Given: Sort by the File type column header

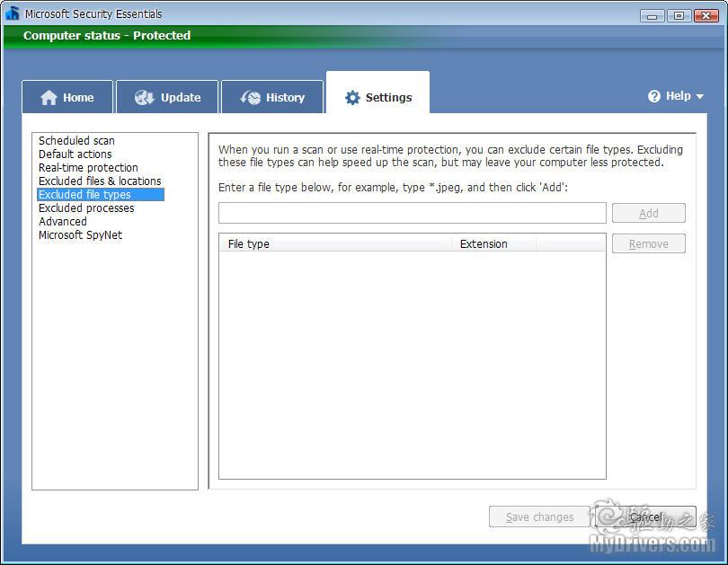Looking at the screenshot, I should pos(334,244).
